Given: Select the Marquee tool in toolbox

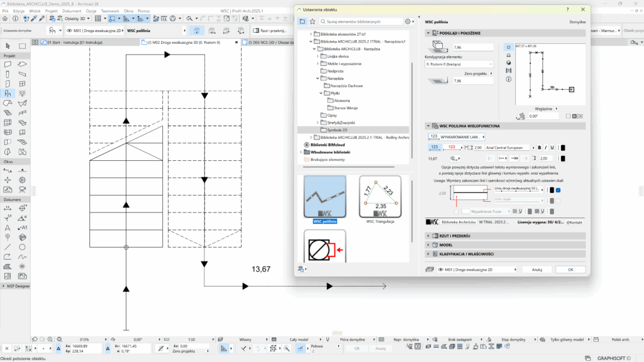Looking at the screenshot, I should (x=22, y=45).
